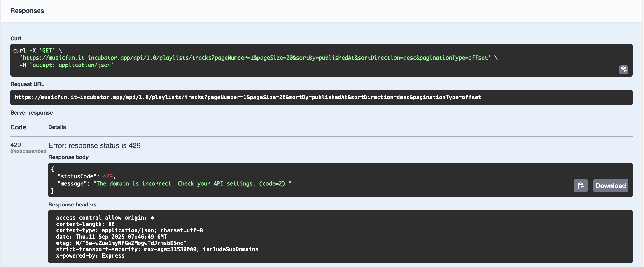This screenshot has height=267, width=644.
Task: Copy the response body to clipboard
Action: pyautogui.click(x=581, y=185)
